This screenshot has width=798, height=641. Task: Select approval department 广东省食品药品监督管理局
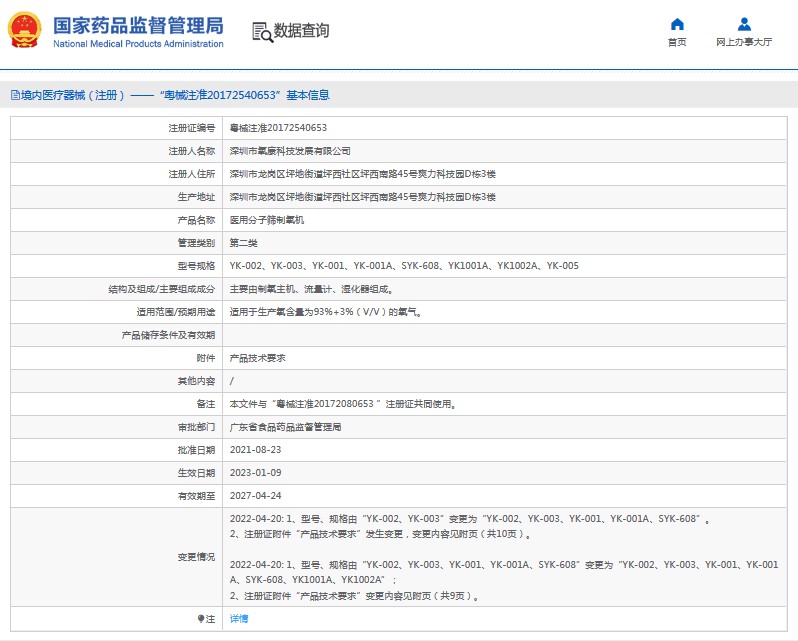(286, 427)
